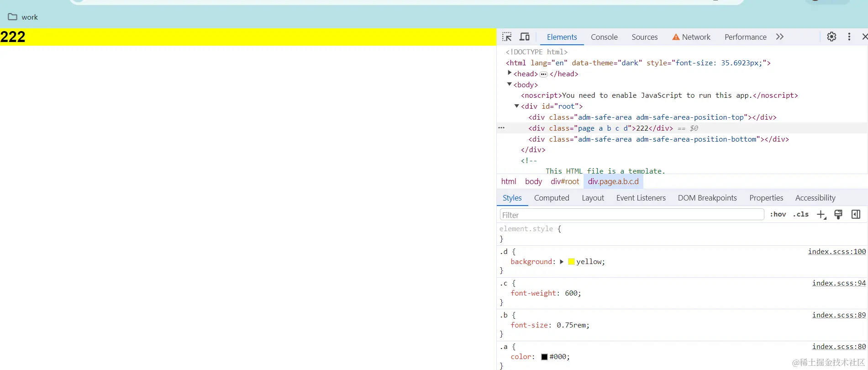Image resolution: width=868 pixels, height=370 pixels.
Task: Select the Accessibility pane tab
Action: click(x=815, y=198)
